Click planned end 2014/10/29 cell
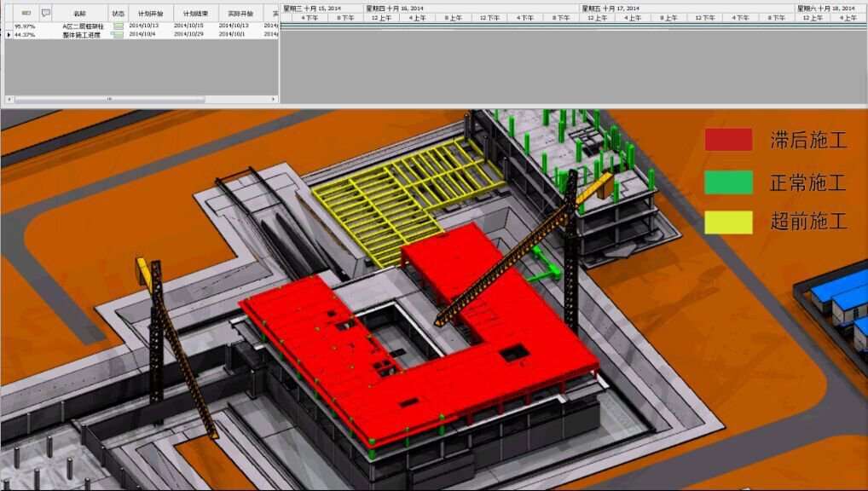868x491 pixels. (x=188, y=34)
